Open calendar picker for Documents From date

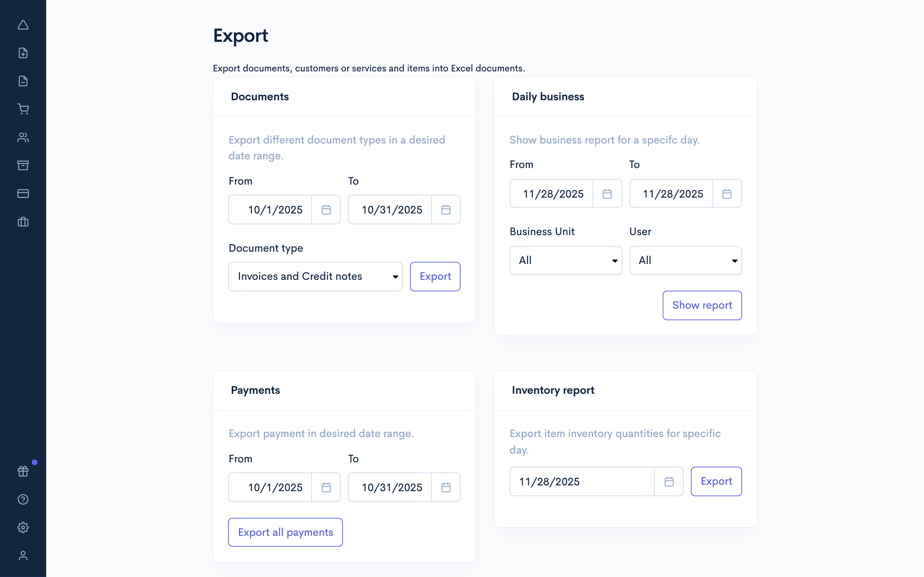coord(326,209)
